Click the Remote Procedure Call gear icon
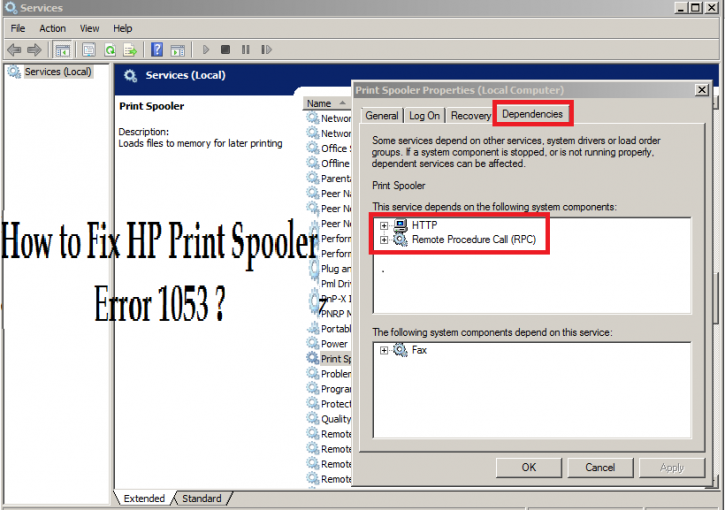The height and width of the screenshot is (510, 725). pyautogui.click(x=400, y=240)
